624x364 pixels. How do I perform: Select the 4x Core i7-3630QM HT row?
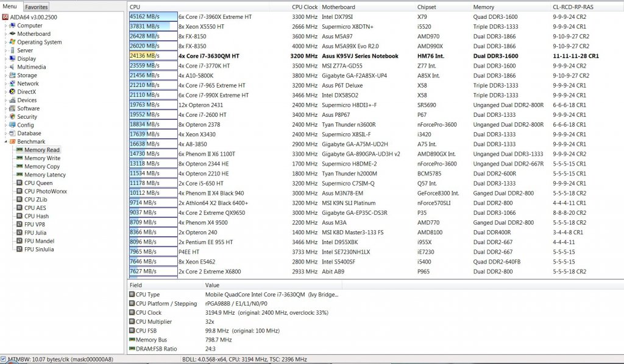click(x=375, y=55)
